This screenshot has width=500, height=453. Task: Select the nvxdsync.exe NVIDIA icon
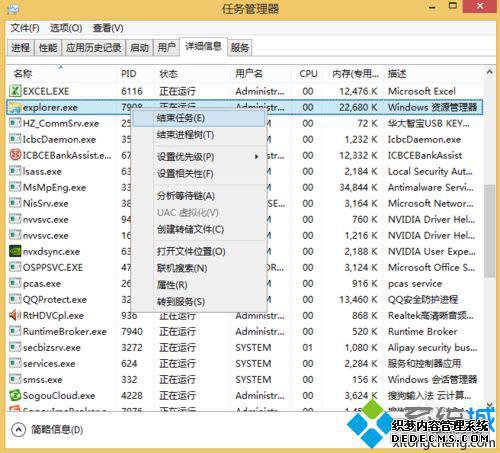[x=15, y=251]
